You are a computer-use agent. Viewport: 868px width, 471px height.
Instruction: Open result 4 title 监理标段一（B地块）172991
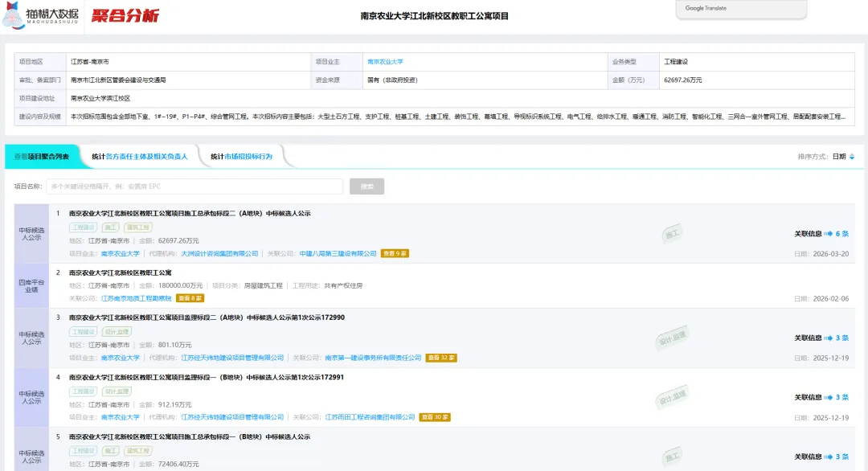[207, 378]
